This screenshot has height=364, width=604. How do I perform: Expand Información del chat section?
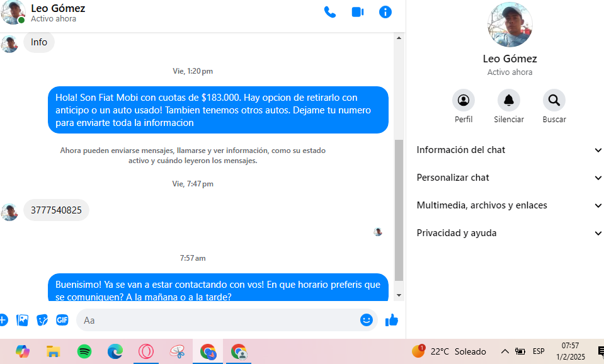pos(509,150)
